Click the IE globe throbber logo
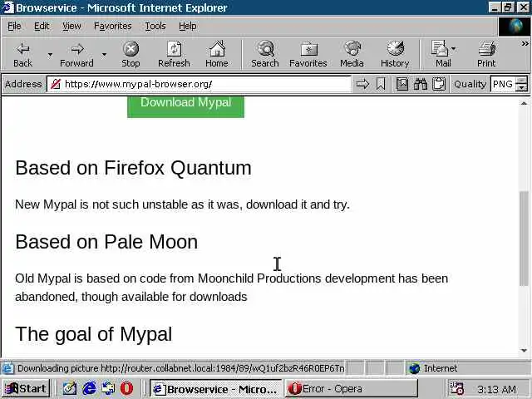This screenshot has height=399, width=532. point(515,26)
